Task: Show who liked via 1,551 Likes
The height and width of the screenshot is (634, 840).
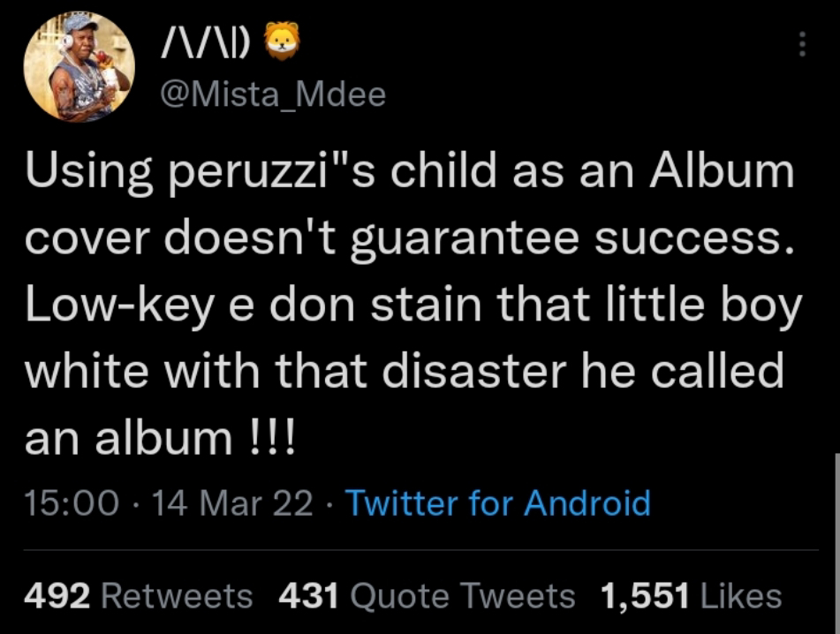Action: [691, 596]
